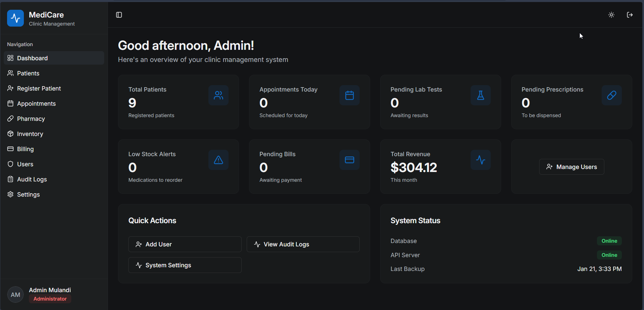Navigate to Audit Logs in sidebar
Viewport: 644px width, 310px height.
32,179
